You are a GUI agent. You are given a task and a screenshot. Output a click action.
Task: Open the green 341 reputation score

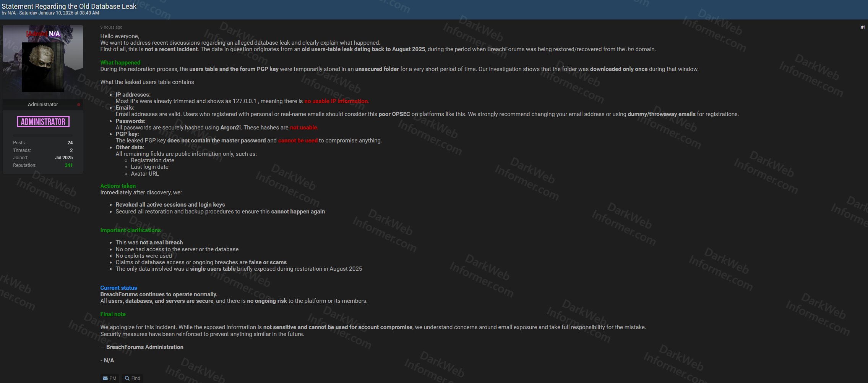68,165
